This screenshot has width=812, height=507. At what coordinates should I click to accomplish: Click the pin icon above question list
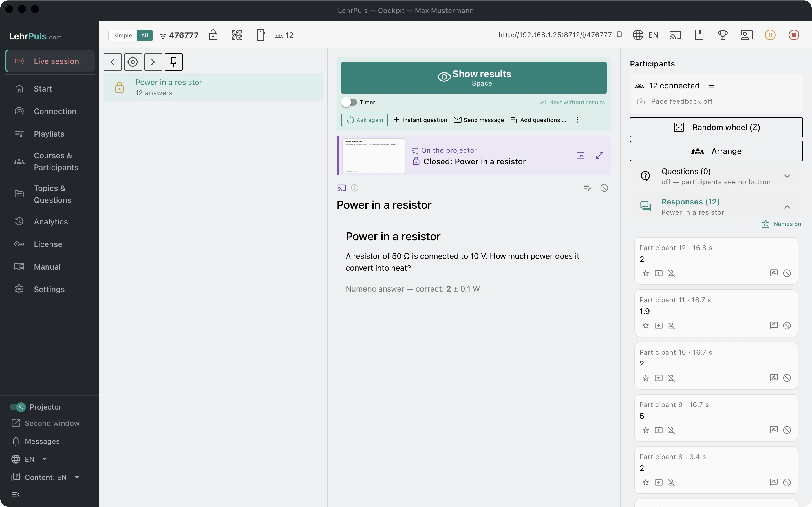173,62
